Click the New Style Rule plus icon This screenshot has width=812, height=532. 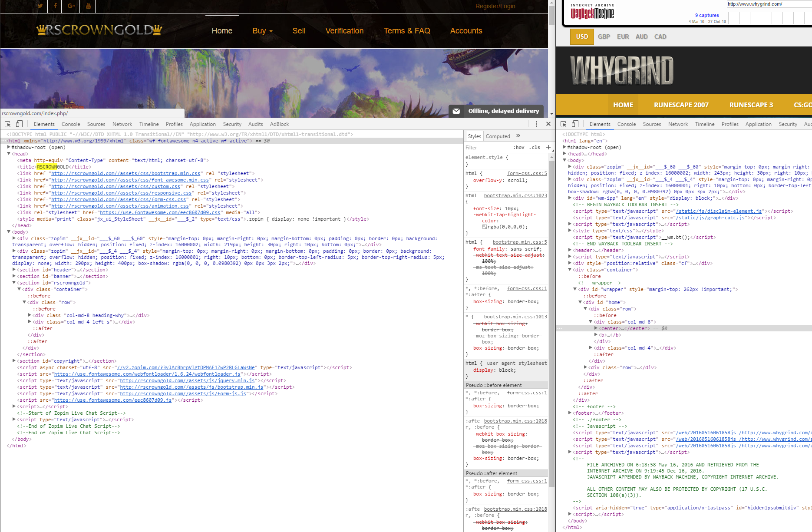(548, 147)
